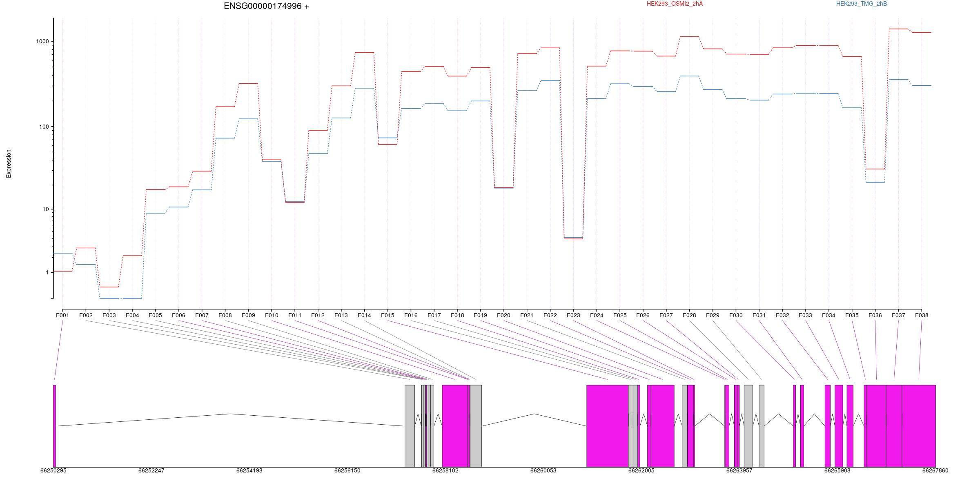This screenshot has height=490, width=980.
Task: Click the E036 exon label
Action: (x=875, y=315)
